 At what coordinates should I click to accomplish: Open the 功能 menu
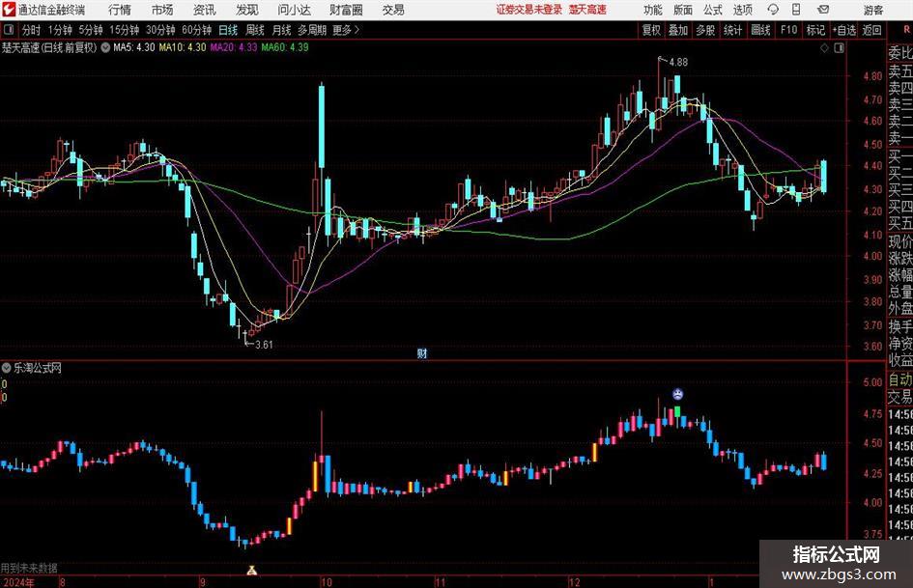(653, 10)
